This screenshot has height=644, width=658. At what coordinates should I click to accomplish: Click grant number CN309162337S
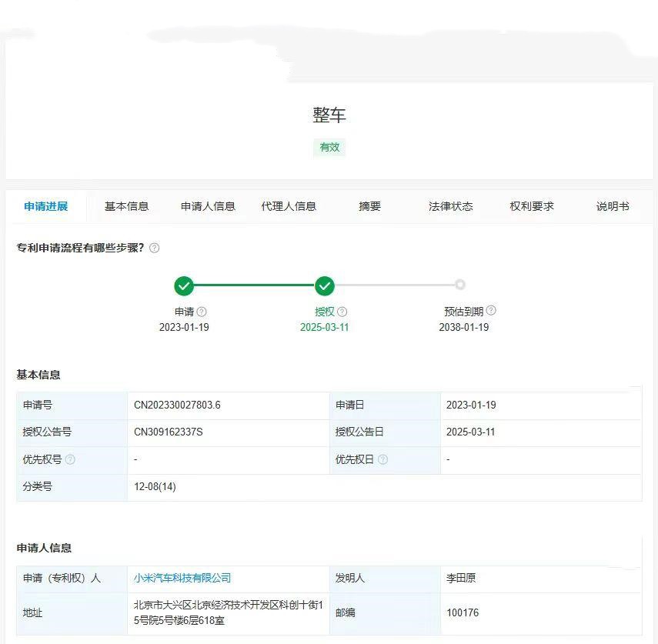click(x=169, y=432)
